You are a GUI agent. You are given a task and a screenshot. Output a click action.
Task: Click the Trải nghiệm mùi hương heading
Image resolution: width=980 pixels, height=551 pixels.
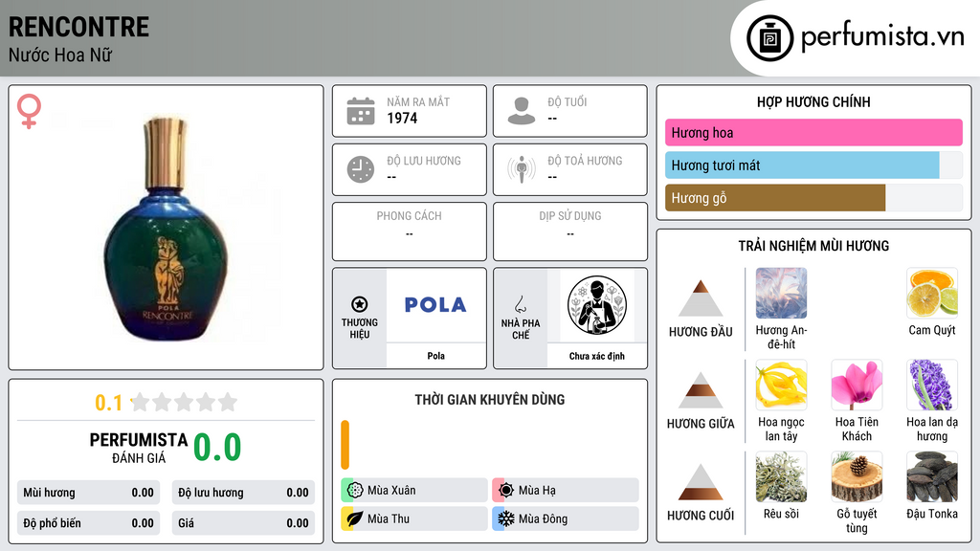[x=813, y=246]
